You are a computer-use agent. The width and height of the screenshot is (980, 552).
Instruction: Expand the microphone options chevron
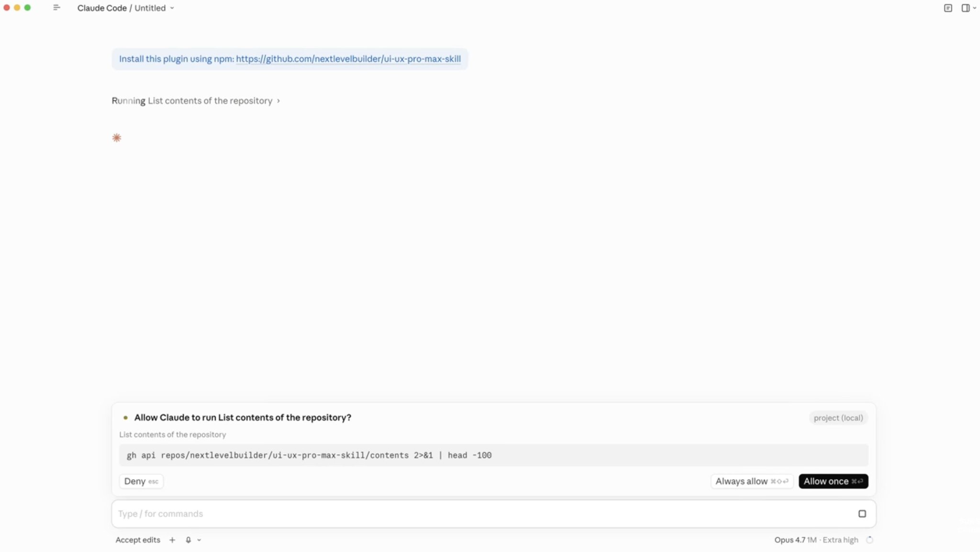coord(199,540)
